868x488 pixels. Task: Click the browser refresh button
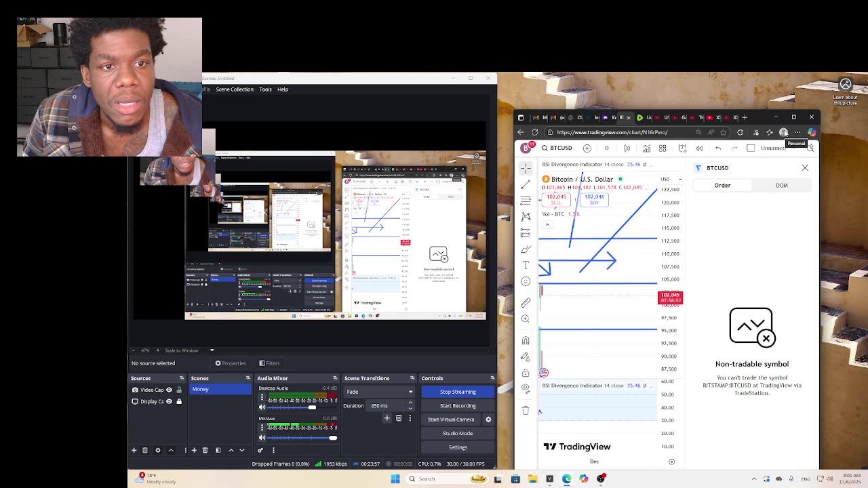tap(535, 132)
